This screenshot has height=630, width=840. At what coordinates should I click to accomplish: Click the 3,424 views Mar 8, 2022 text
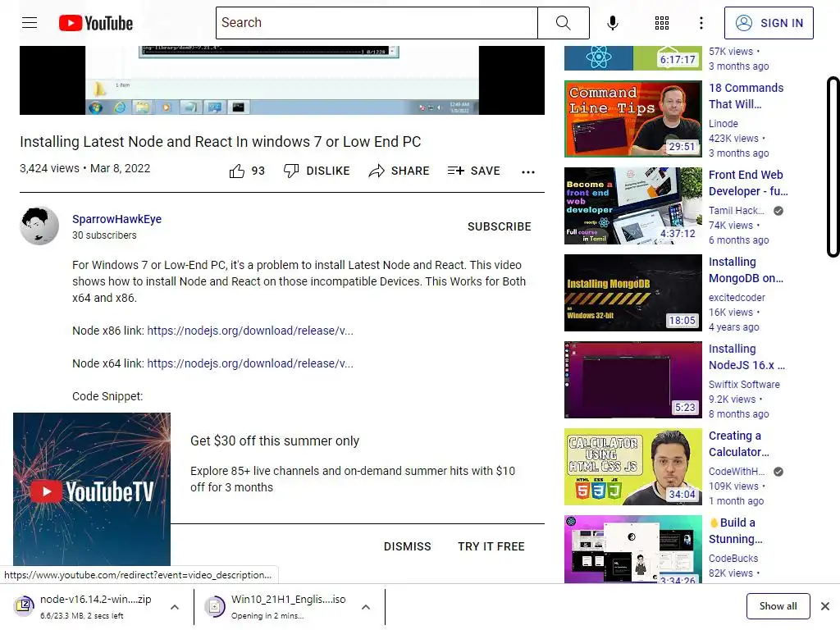point(84,168)
